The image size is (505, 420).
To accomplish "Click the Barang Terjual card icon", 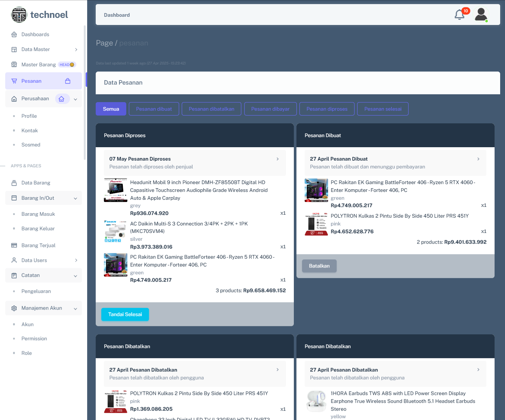I will tap(14, 245).
